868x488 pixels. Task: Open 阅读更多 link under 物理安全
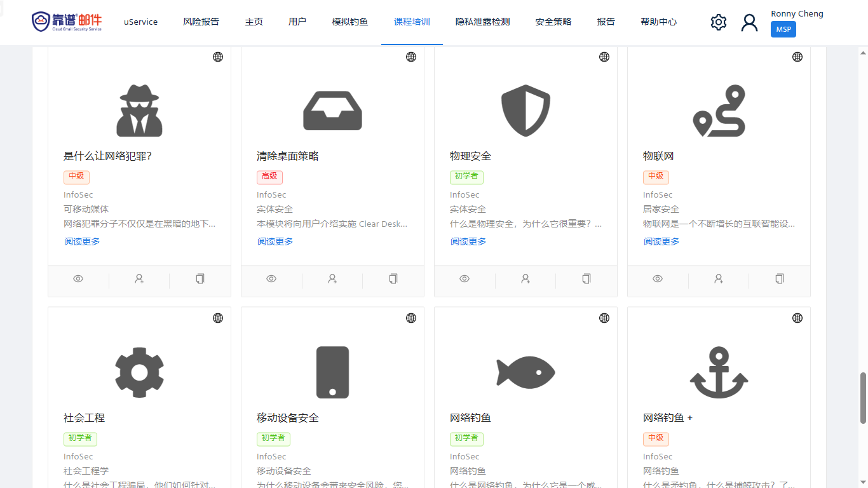pos(468,241)
